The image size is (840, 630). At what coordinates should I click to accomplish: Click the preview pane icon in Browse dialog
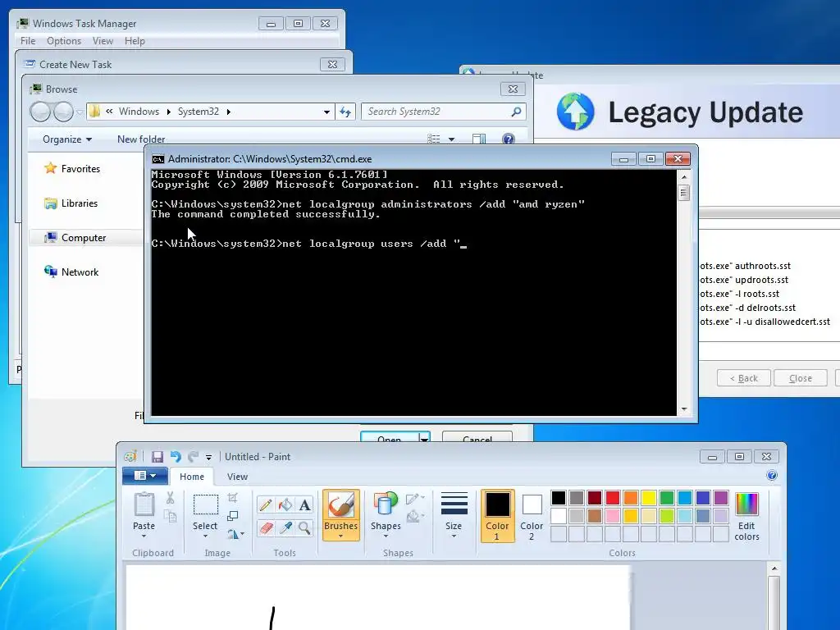(x=479, y=139)
